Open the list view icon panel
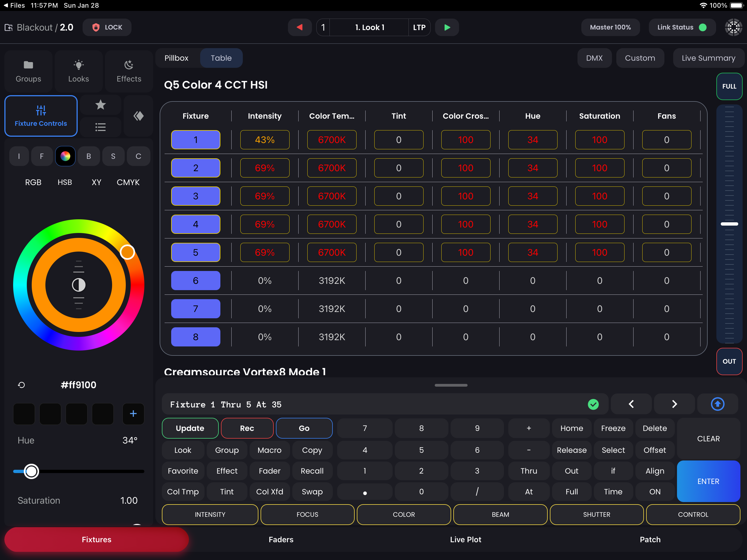The image size is (747, 560). [x=100, y=127]
